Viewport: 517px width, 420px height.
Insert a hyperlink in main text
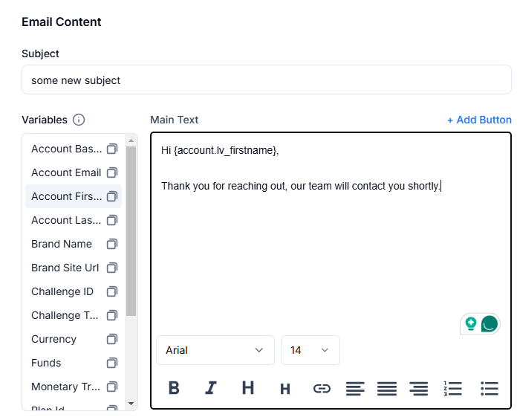pos(322,388)
